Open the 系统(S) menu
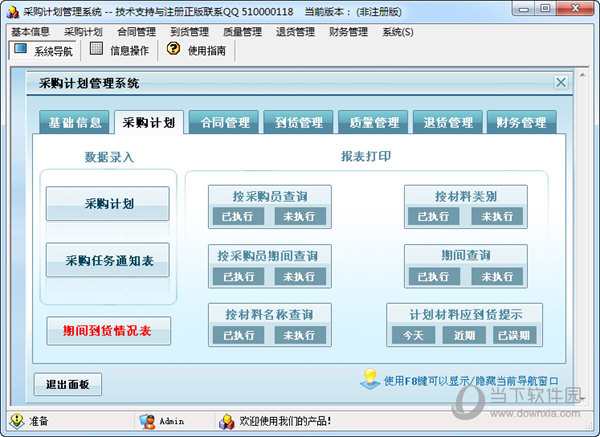 click(398, 32)
